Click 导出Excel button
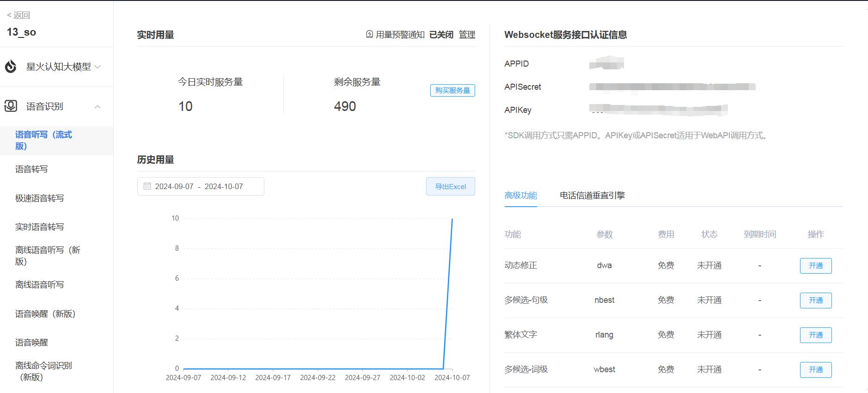The width and height of the screenshot is (868, 393). 451,186
